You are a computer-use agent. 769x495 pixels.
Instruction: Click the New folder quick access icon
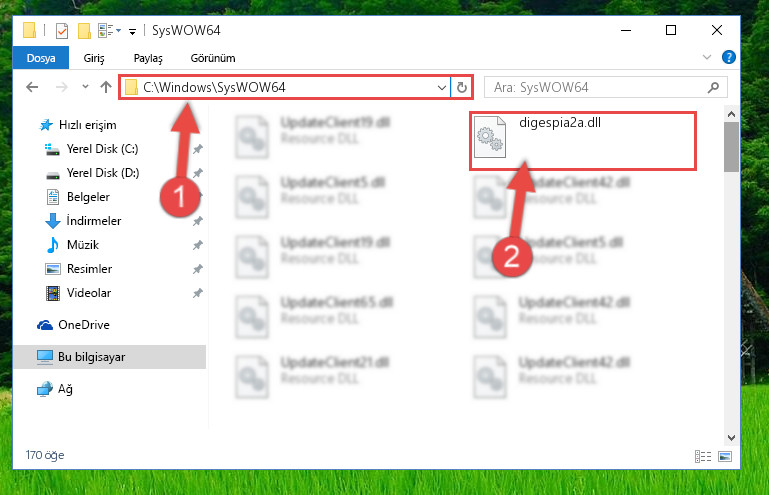(x=84, y=31)
